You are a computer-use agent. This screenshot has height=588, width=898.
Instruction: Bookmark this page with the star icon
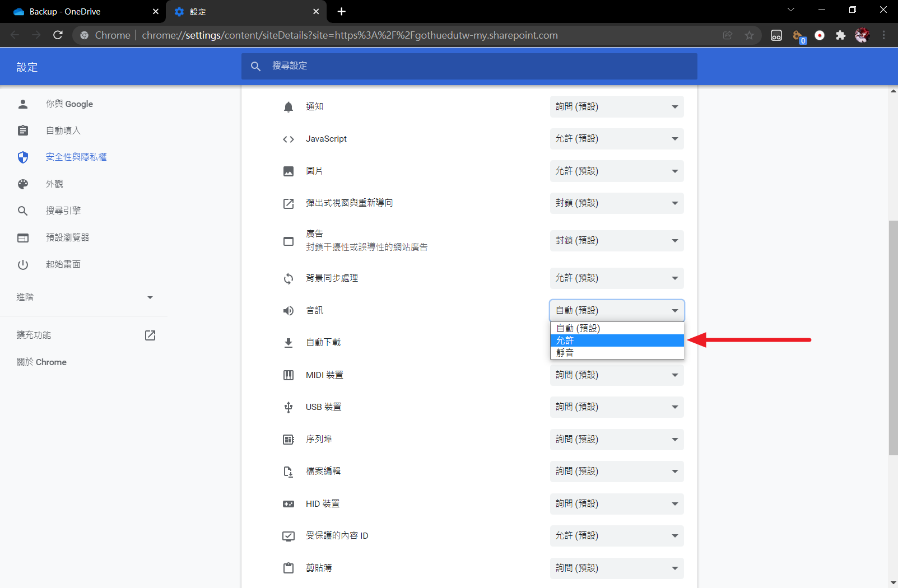click(x=749, y=35)
